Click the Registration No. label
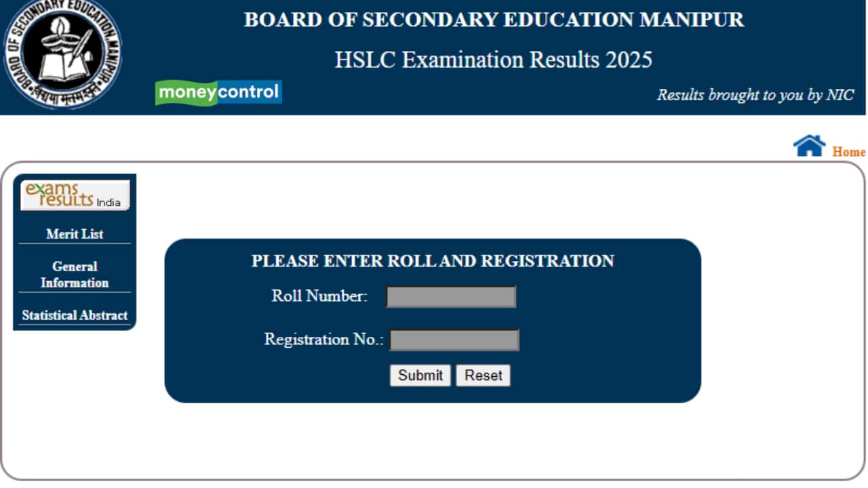The height and width of the screenshot is (488, 868). coord(323,340)
